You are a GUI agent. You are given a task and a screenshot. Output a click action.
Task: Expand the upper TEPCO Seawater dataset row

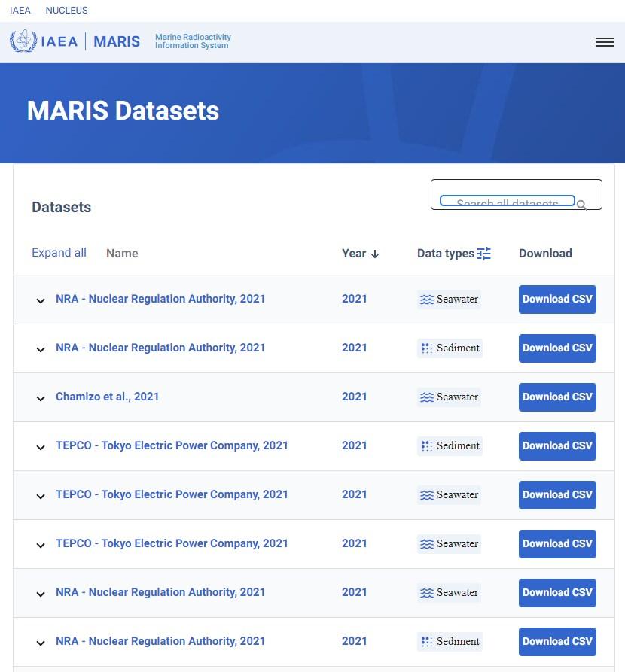pos(41,496)
